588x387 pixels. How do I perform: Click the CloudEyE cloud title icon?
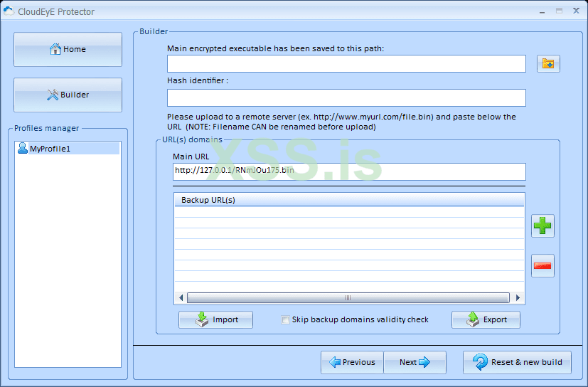(x=9, y=11)
